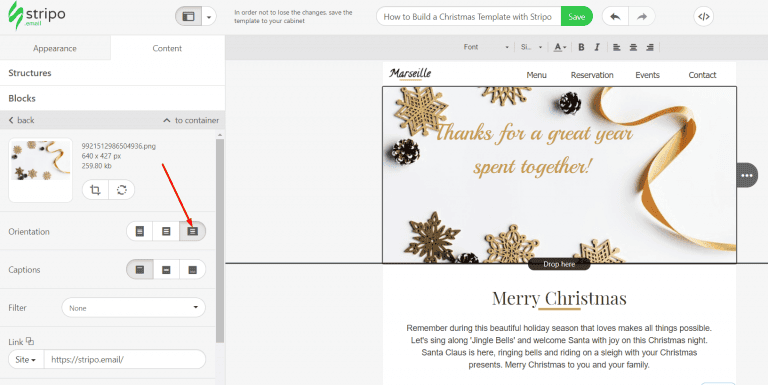Undo the last change
Image resolution: width=768 pixels, height=385 pixels.
click(x=615, y=17)
